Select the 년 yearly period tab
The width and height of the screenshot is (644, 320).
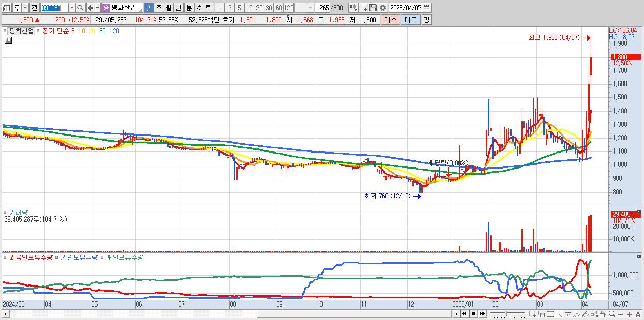pos(178,8)
